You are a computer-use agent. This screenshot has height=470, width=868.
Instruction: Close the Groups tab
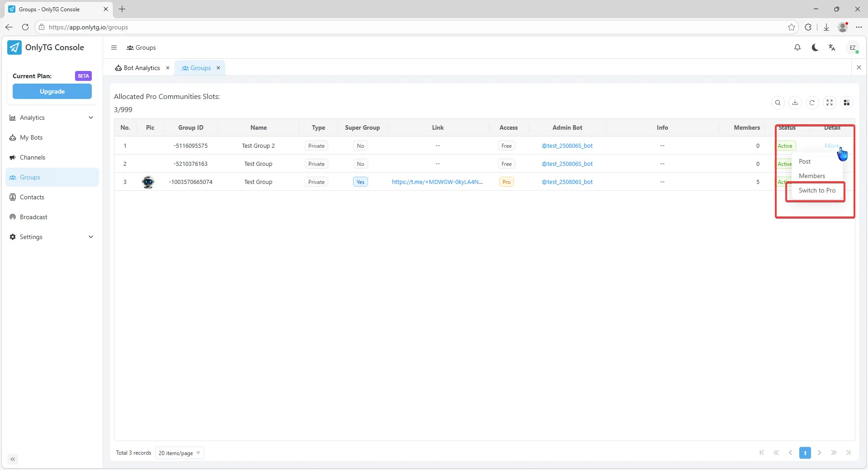click(218, 68)
